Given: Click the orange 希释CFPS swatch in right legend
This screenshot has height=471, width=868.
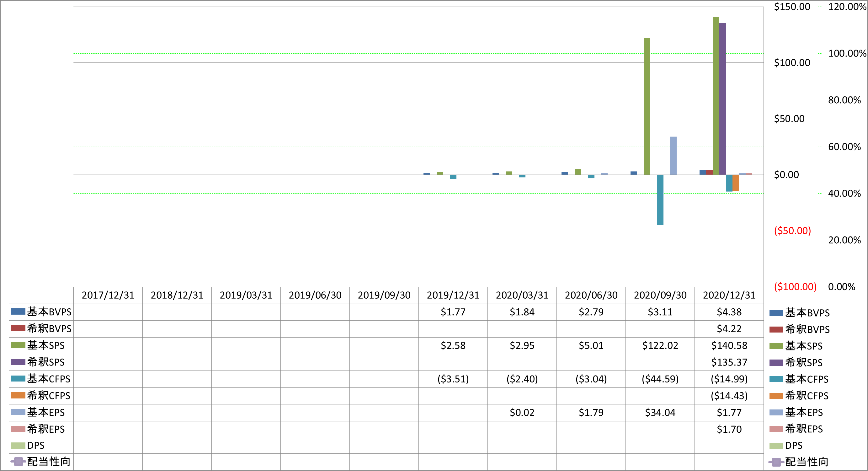Looking at the screenshot, I should click(x=776, y=396).
